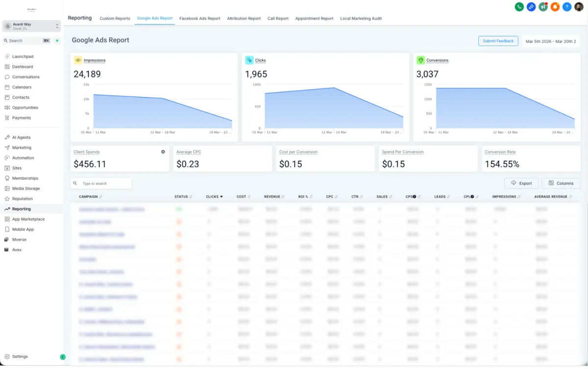Open the megaphone announcements icon
This screenshot has width=588, height=372.
point(543,7)
